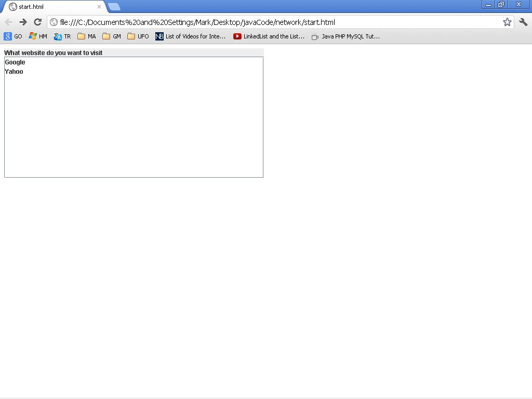The height and width of the screenshot is (399, 532).
Task: Click the page info icon in address bar
Action: [x=54, y=22]
